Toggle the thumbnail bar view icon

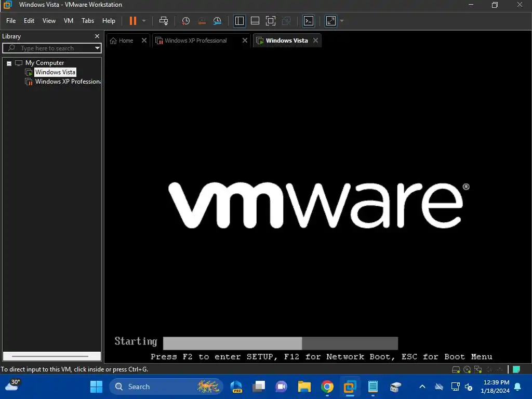click(x=255, y=21)
